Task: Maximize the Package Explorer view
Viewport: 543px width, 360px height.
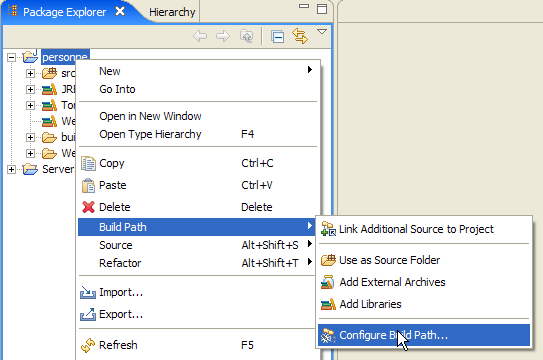Action: (322, 9)
